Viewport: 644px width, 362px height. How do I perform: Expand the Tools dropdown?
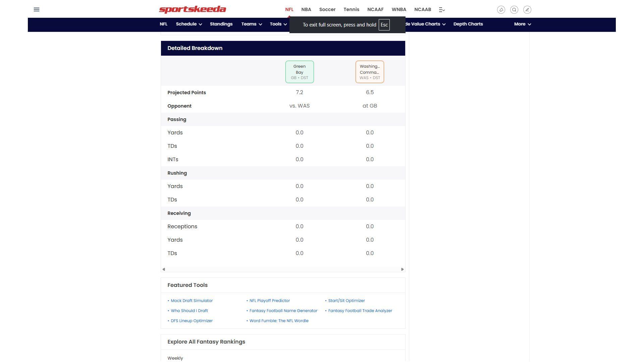pos(278,24)
